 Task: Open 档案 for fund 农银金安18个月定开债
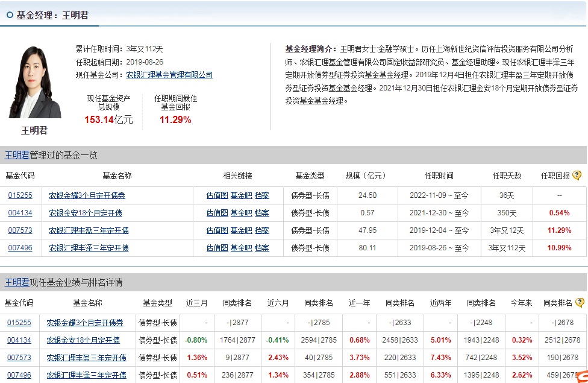[261, 213]
